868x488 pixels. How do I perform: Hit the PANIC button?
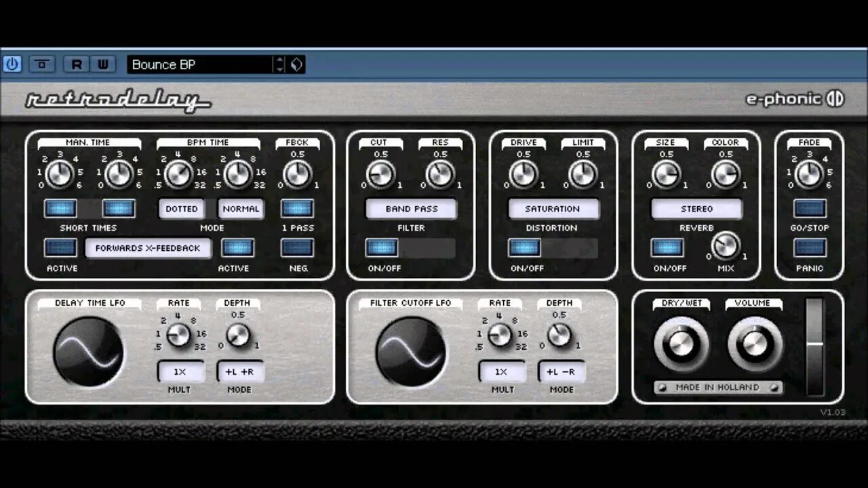coord(810,247)
